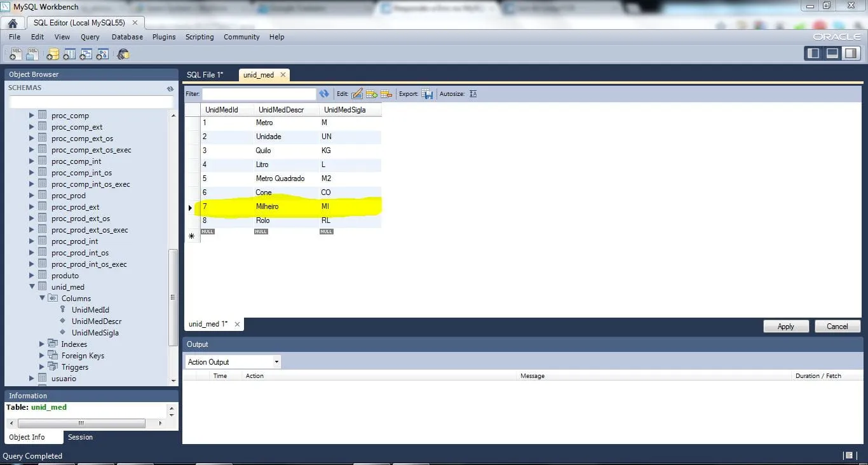Refresh the result set with blue arrows
This screenshot has height=465, width=868.
click(324, 94)
